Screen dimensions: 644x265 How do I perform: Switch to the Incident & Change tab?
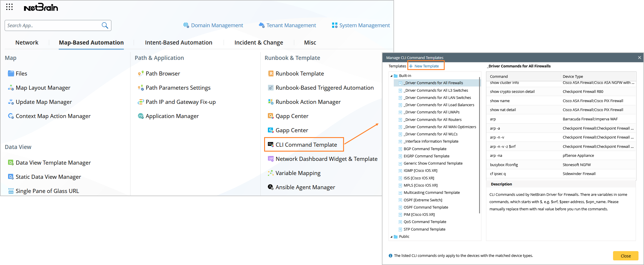pos(259,43)
